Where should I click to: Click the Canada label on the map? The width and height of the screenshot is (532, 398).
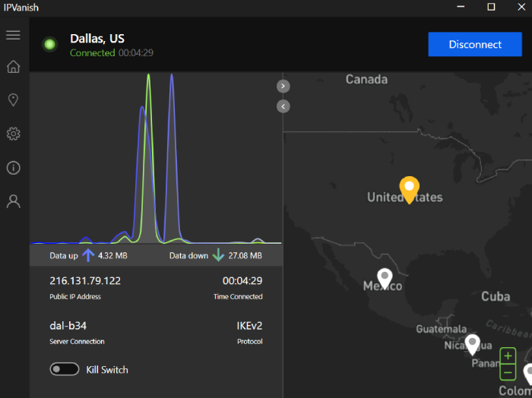click(366, 79)
